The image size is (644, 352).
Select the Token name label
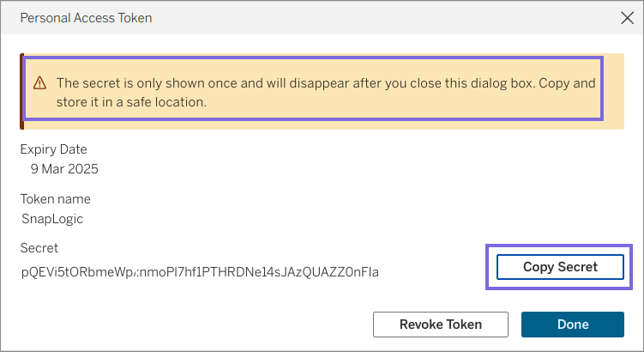coord(56,199)
